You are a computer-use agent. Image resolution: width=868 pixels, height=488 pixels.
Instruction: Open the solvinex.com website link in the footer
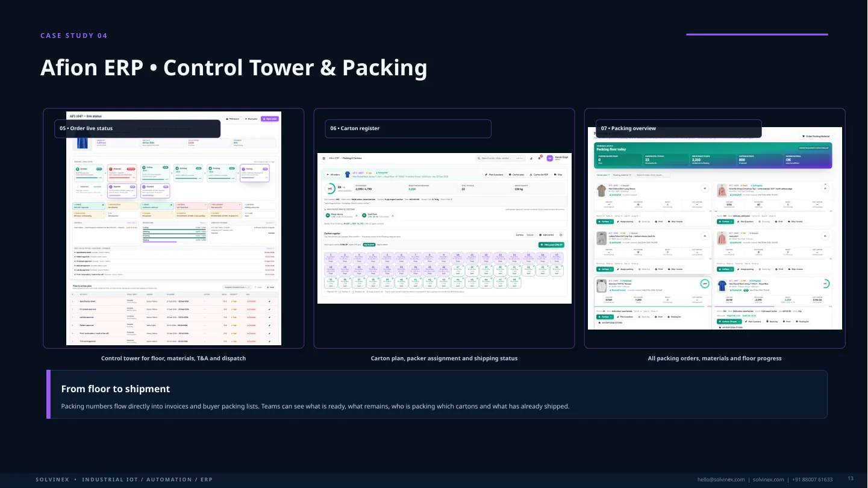[769, 480]
